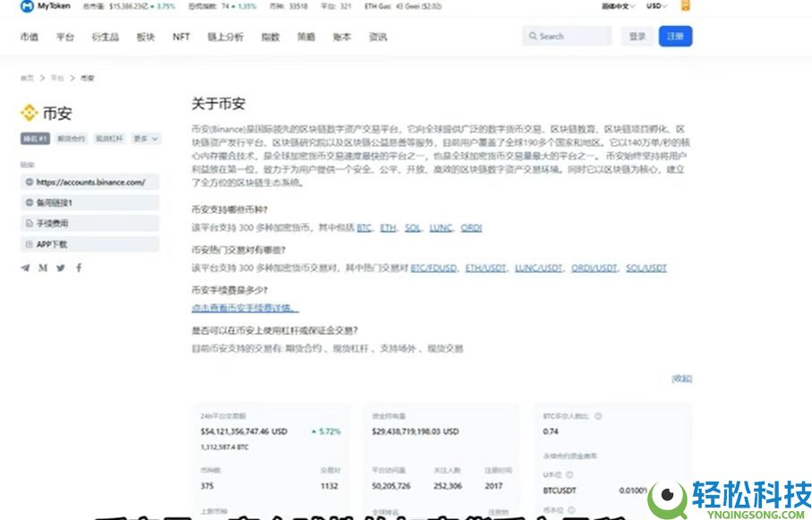Open the 指数 menu
This screenshot has width=812, height=520.
pos(270,37)
